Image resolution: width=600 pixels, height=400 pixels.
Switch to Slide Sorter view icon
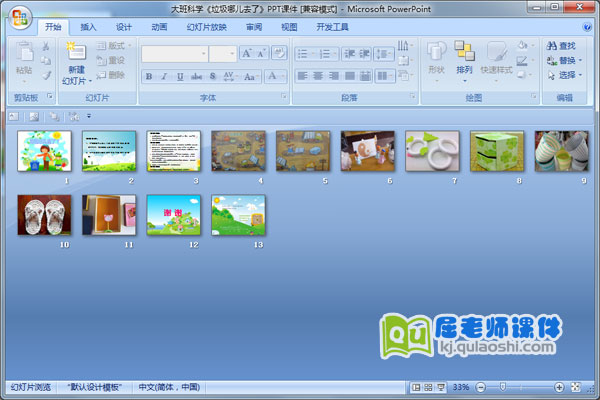coord(428,387)
